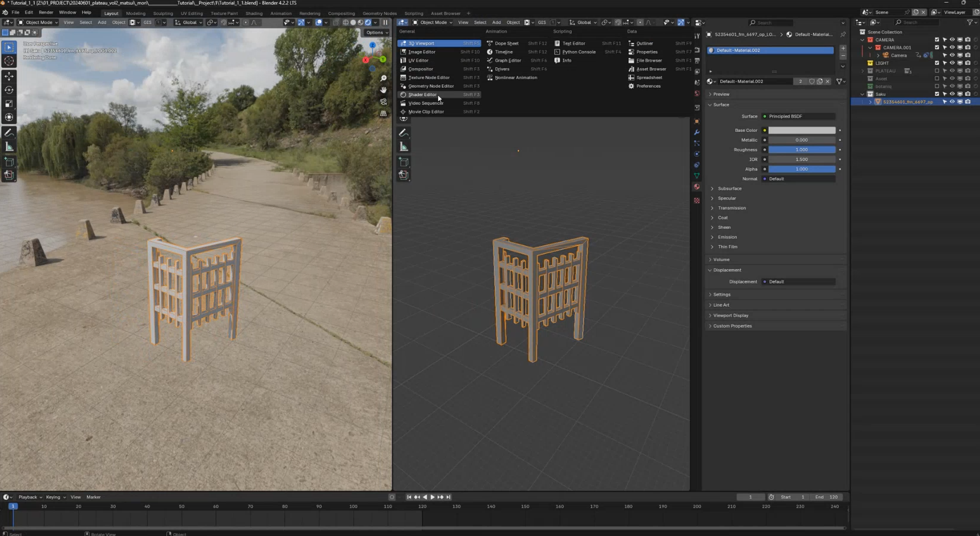The height and width of the screenshot is (536, 980).
Task: Toggle camera view icon in left viewport
Action: click(383, 102)
